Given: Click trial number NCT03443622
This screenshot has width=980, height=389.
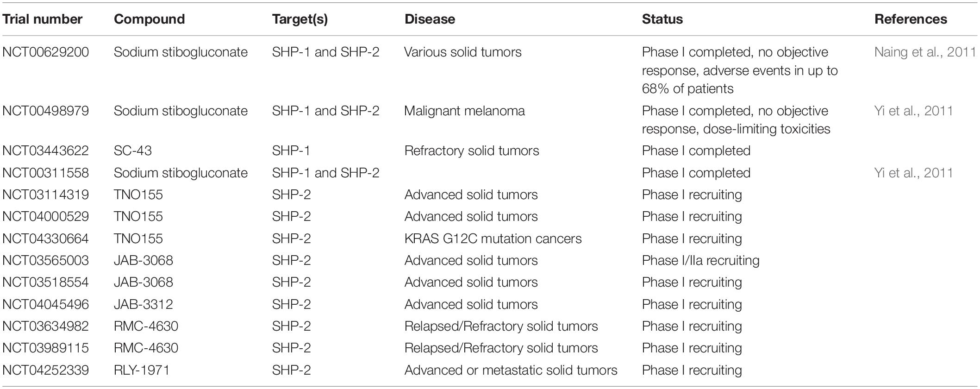Looking at the screenshot, I should (45, 151).
